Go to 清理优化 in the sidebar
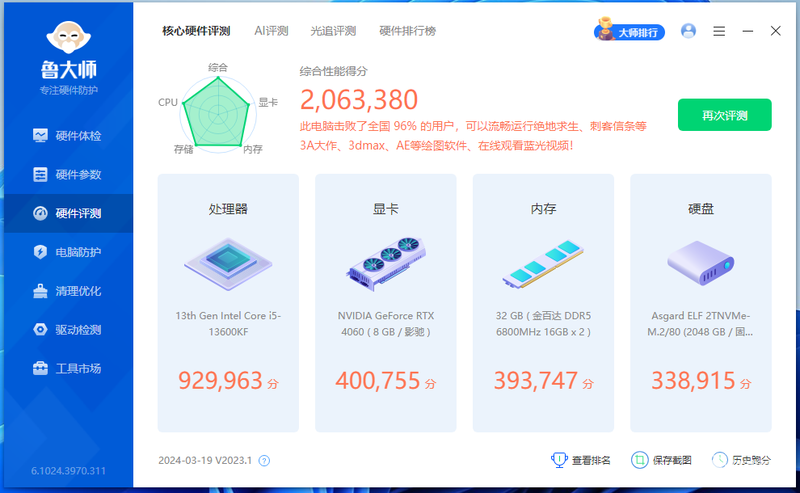This screenshot has width=800, height=493. (68, 291)
